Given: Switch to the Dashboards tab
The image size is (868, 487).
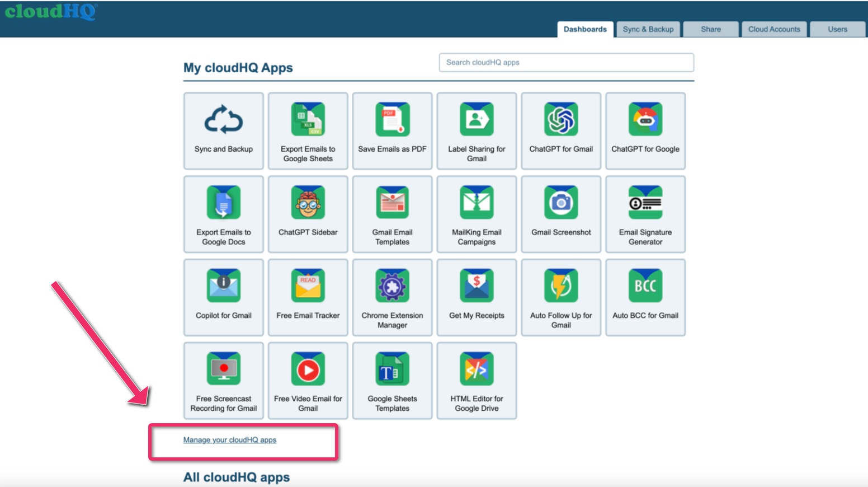Looking at the screenshot, I should (585, 29).
